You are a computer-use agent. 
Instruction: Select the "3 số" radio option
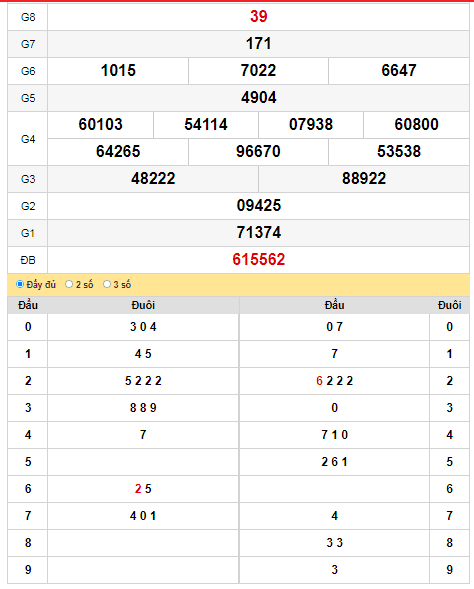[x=107, y=284]
